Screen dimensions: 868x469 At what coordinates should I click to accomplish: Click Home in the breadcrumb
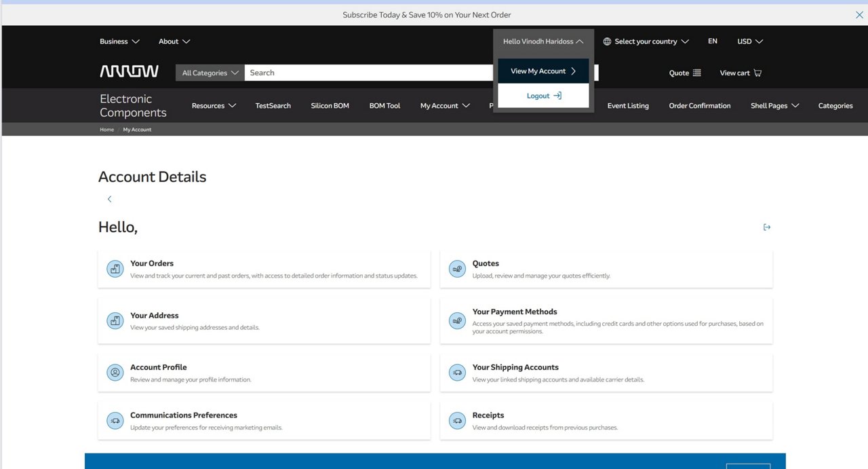tap(107, 130)
